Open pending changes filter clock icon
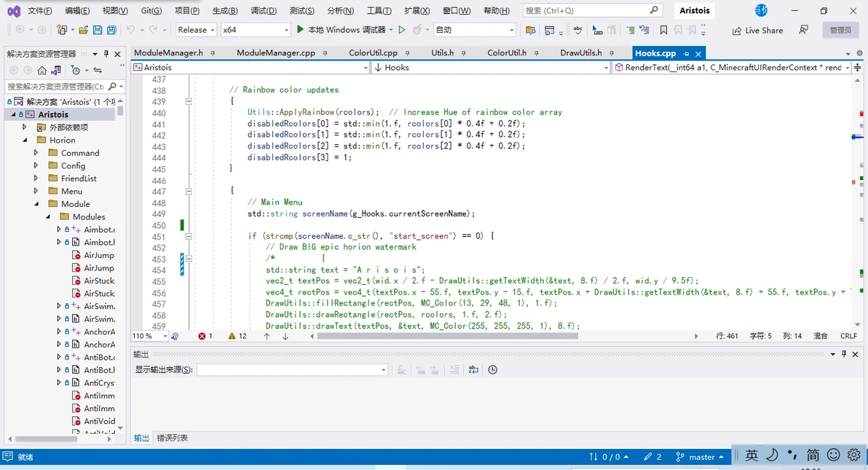Image resolution: width=868 pixels, height=470 pixels. tap(76, 71)
